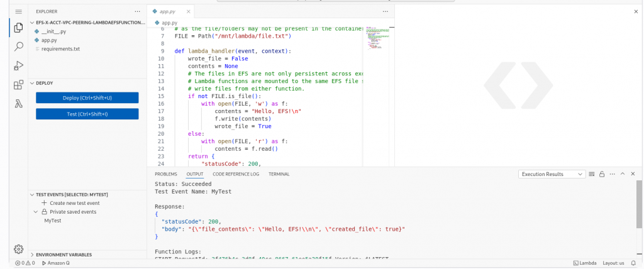This screenshot has width=644, height=269.
Task: Open output panel more actions ellipsis
Action: 613,174
